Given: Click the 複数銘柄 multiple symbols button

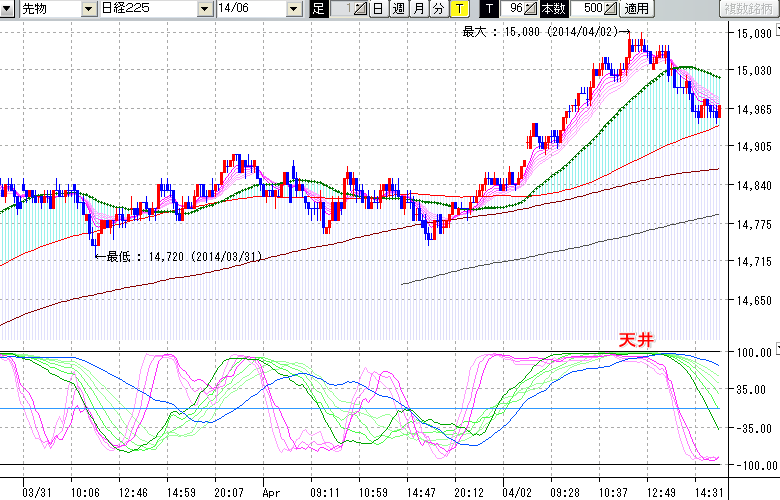Looking at the screenshot, I should click(748, 9).
